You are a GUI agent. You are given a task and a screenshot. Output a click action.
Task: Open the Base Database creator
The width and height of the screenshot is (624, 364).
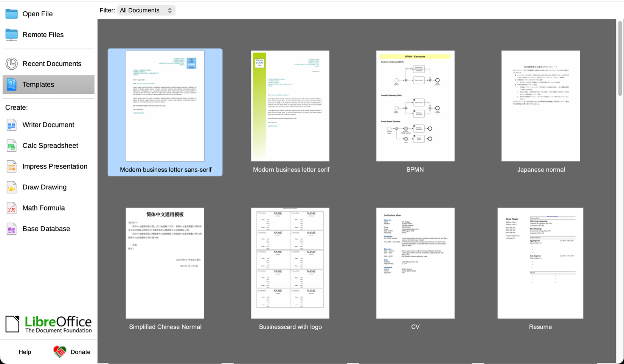[11, 229]
